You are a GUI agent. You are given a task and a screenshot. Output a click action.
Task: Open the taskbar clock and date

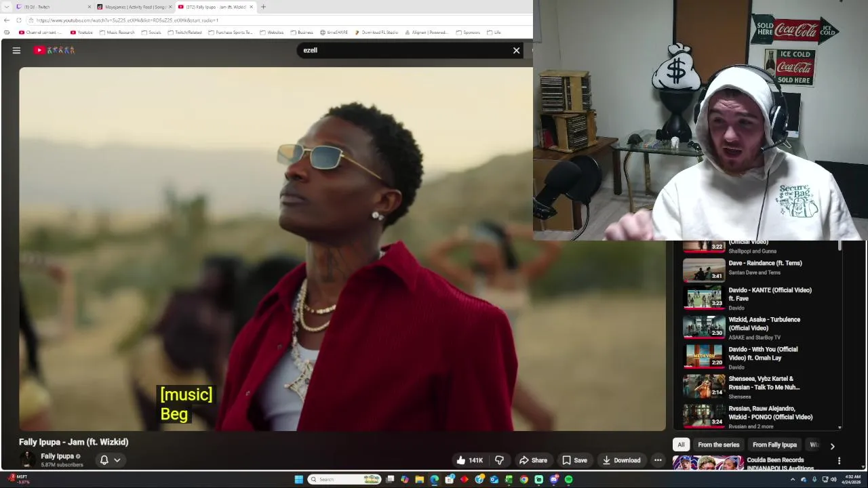852,479
